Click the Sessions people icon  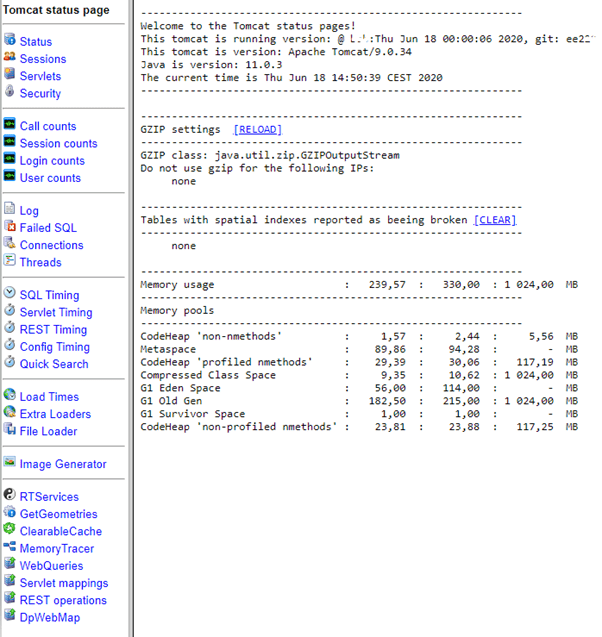click(x=10, y=59)
